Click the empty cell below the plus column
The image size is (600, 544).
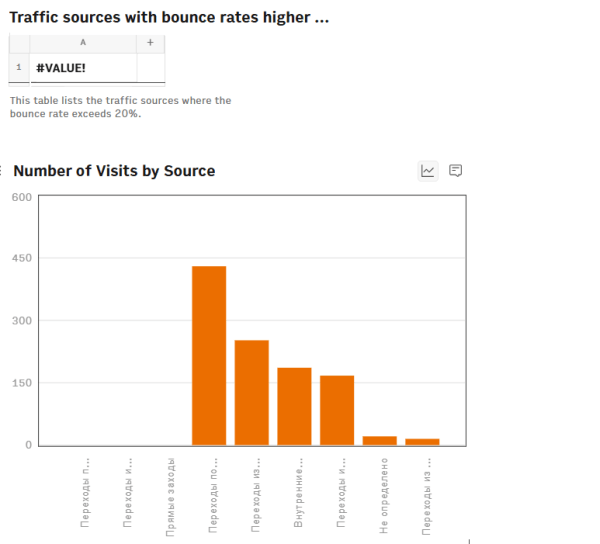(150, 67)
